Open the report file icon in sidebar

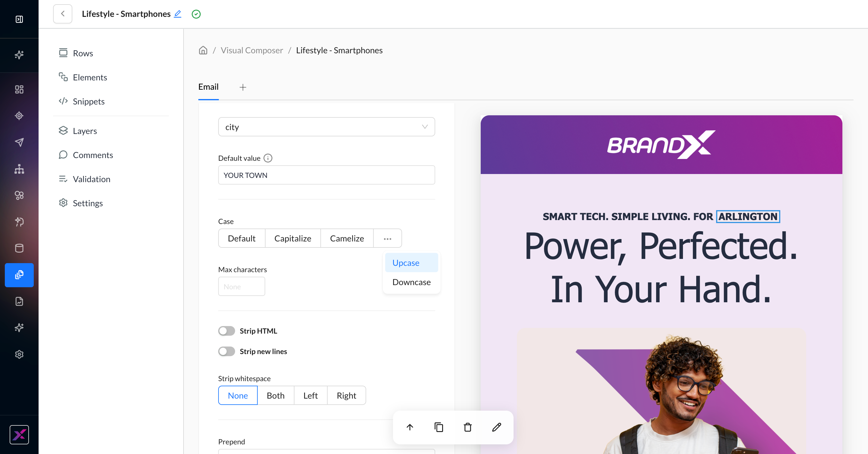tap(19, 301)
